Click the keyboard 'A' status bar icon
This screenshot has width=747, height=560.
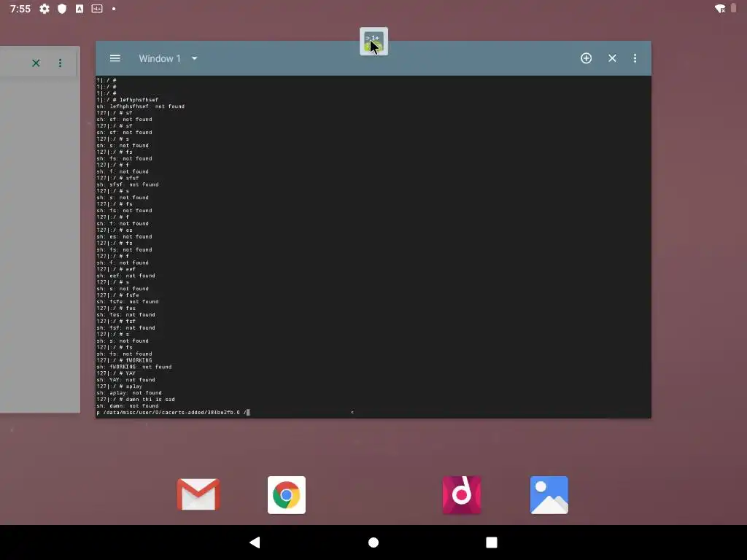80,9
